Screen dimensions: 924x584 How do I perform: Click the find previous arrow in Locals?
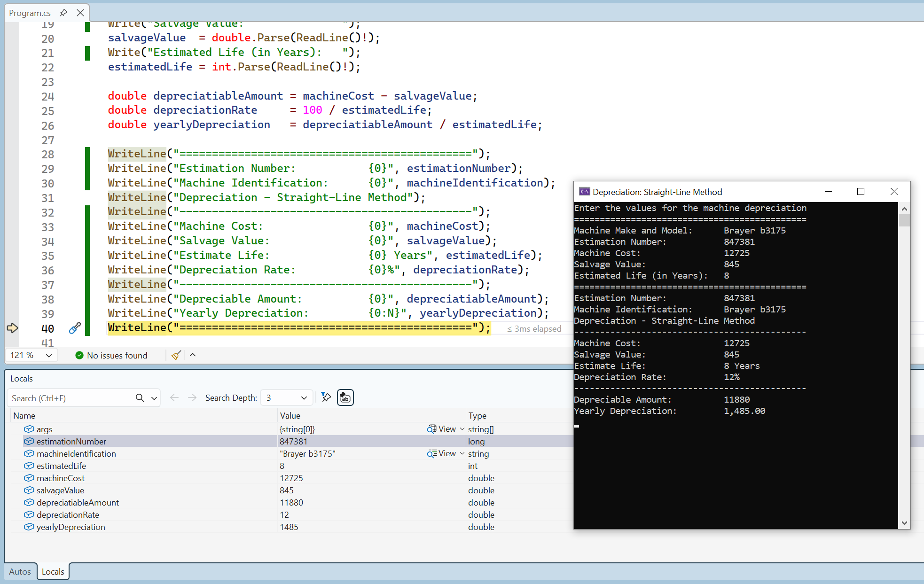(174, 398)
